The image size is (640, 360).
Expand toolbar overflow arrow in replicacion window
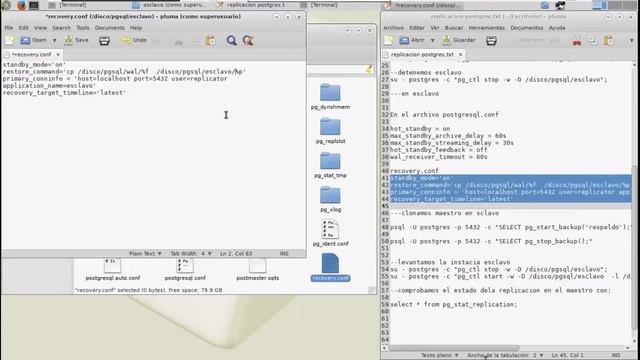point(631,41)
